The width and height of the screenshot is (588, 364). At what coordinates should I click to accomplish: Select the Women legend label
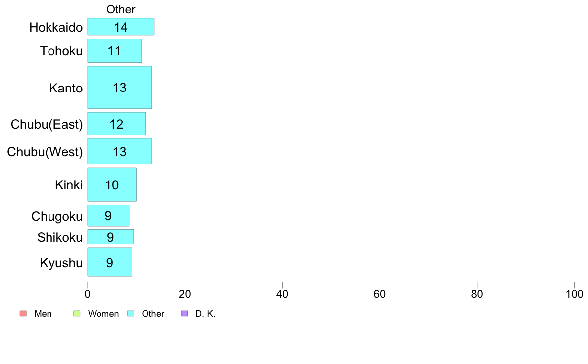click(103, 314)
